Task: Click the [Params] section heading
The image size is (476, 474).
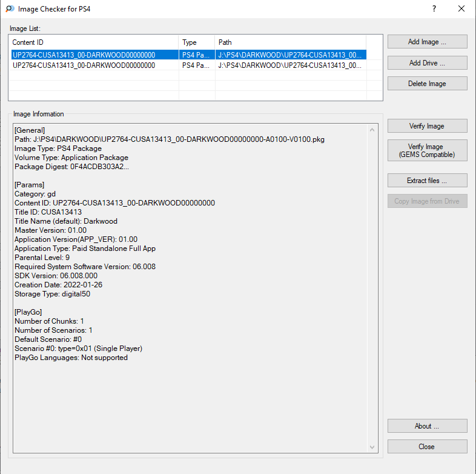Action: pos(30,185)
